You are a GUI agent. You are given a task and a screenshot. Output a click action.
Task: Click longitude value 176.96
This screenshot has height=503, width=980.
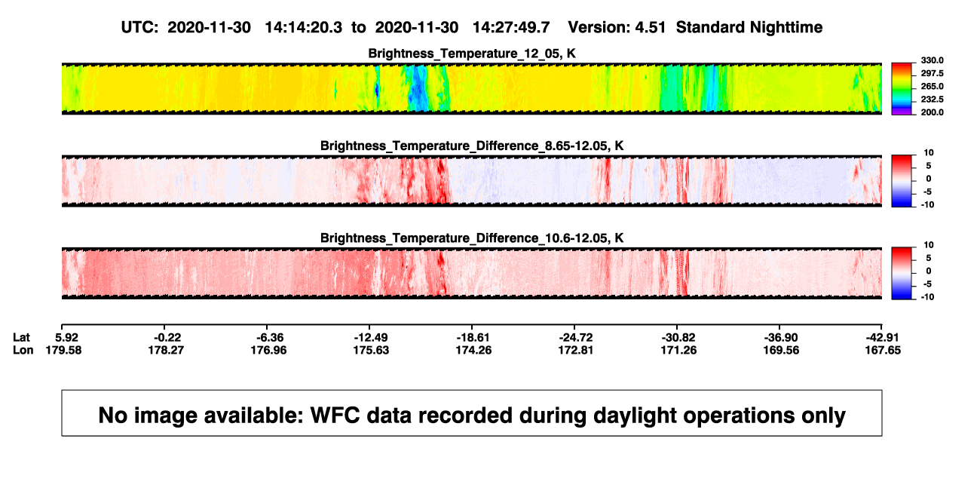(x=270, y=350)
